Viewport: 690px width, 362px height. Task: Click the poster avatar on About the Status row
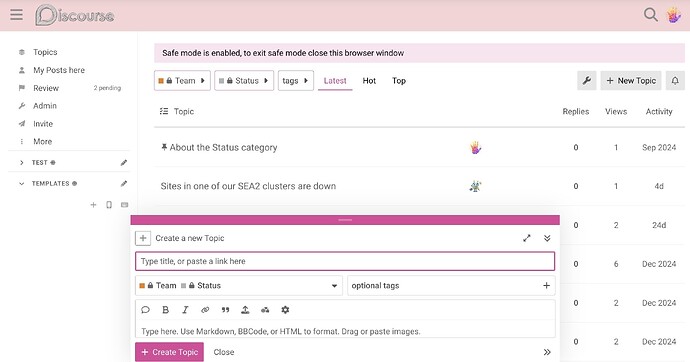pyautogui.click(x=475, y=147)
